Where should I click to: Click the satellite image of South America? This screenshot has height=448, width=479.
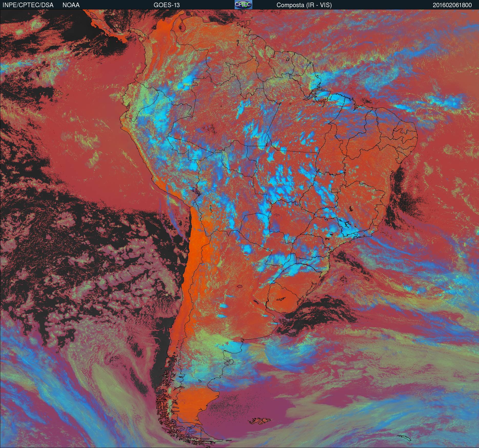click(239, 229)
